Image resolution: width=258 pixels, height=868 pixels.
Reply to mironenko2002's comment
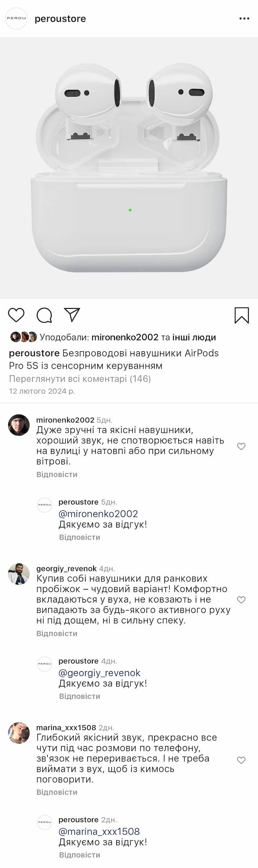click(x=57, y=475)
